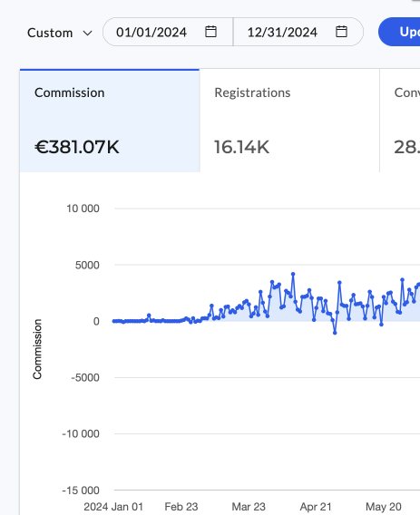Image resolution: width=420 pixels, height=515 pixels.
Task: Click the €381.07K commission total
Action: tap(77, 147)
